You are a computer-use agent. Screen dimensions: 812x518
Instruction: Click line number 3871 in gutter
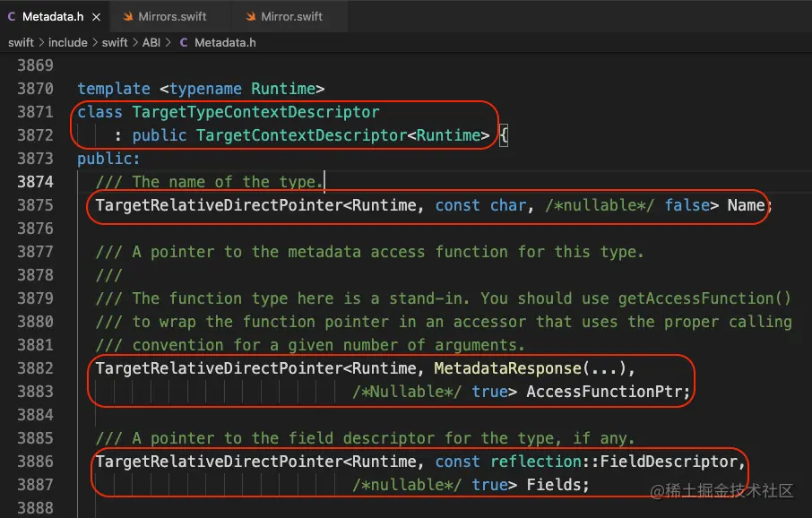pos(35,112)
